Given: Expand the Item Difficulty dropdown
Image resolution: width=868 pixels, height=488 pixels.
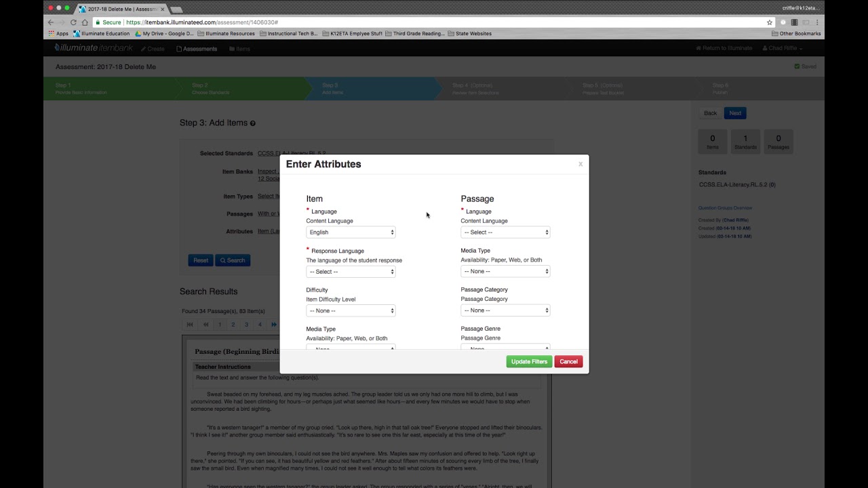Looking at the screenshot, I should [x=351, y=311].
